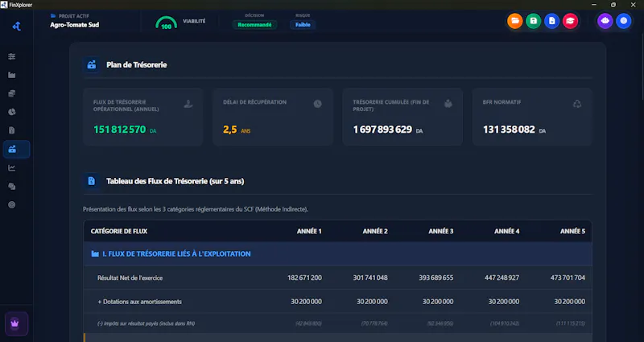Click the clock icon on Délai de récupération card

coord(318,104)
